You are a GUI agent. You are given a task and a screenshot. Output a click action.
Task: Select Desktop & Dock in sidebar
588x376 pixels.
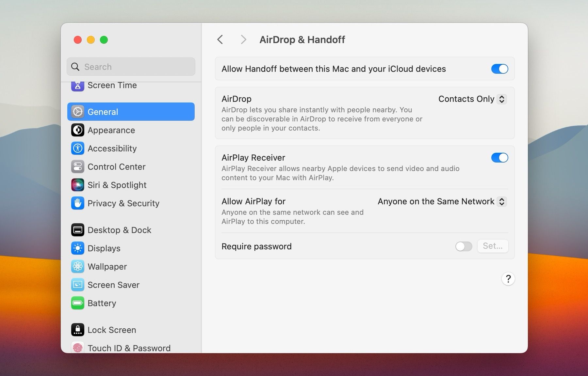coord(119,230)
